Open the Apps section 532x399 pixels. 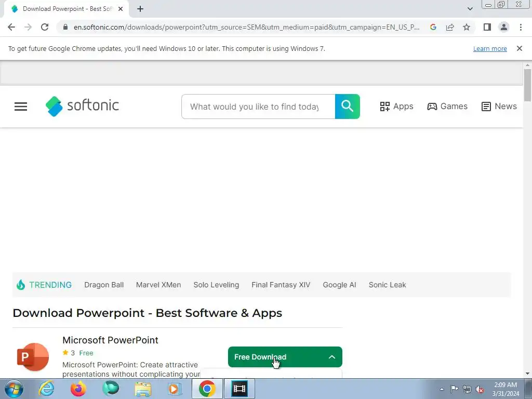[396, 106]
